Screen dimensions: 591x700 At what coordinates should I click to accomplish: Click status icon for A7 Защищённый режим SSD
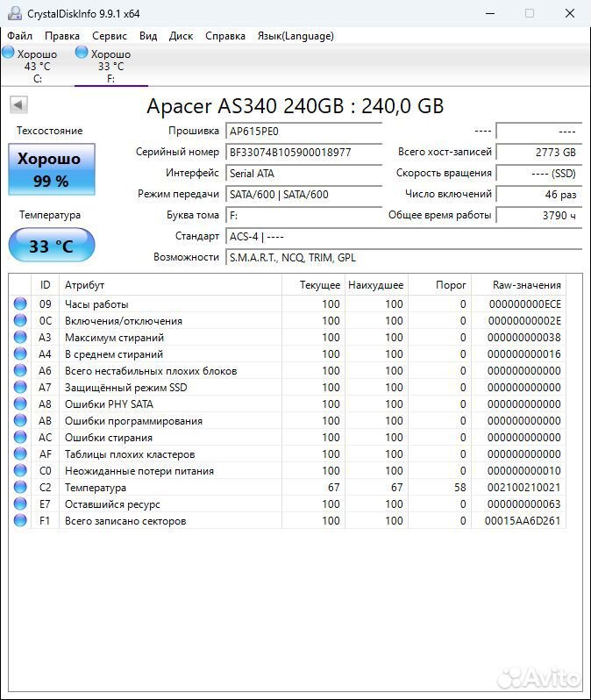(x=20, y=387)
